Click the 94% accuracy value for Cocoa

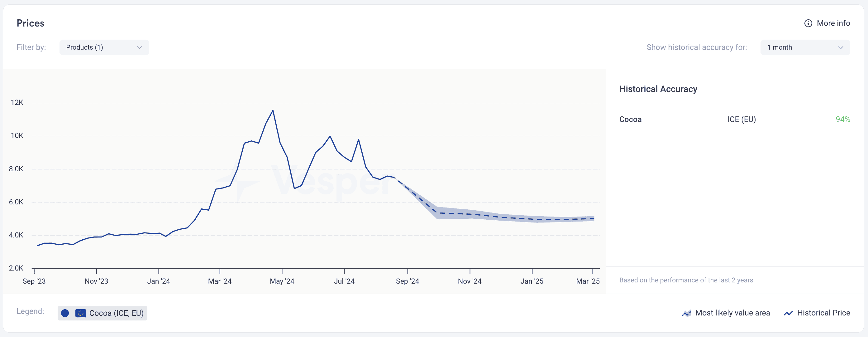[843, 120]
